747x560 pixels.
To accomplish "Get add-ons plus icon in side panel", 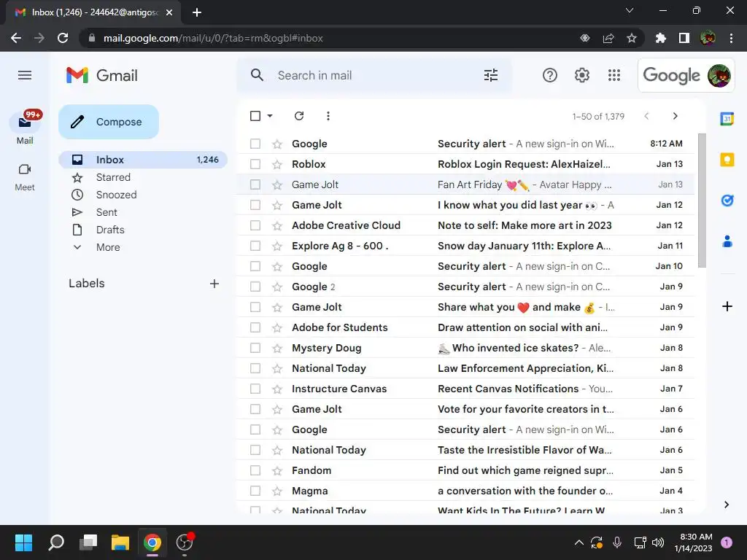I will (x=727, y=306).
